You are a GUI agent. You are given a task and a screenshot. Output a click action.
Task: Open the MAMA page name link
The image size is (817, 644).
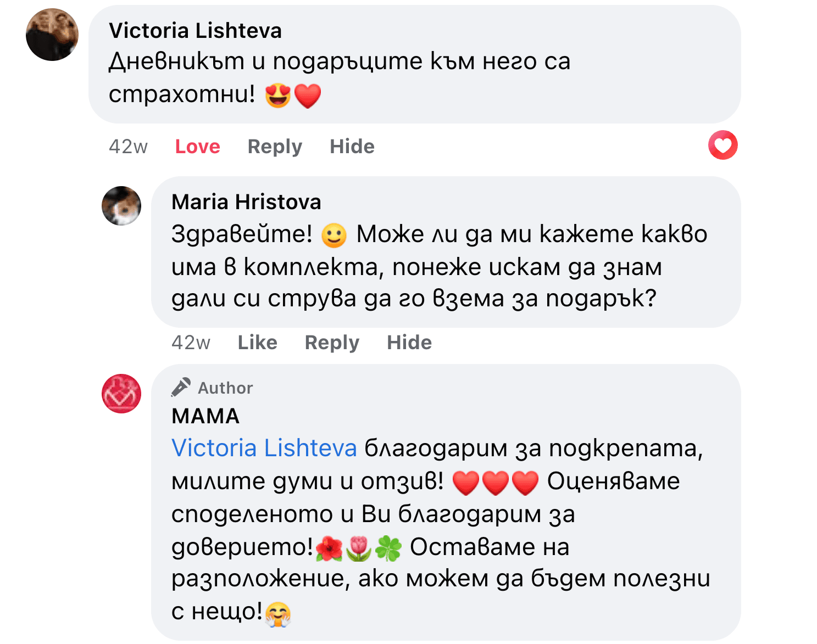click(x=205, y=416)
